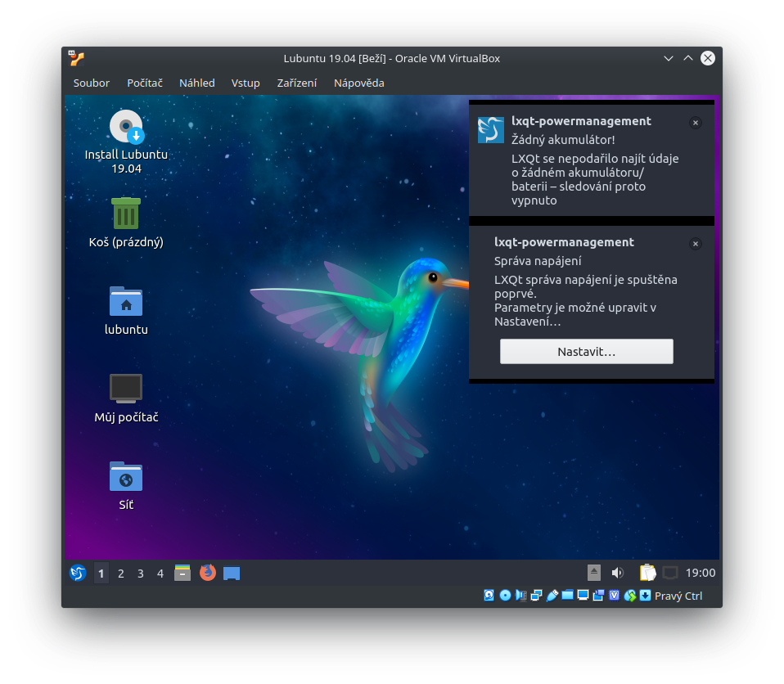Open the removable media eject menu
This screenshot has width=784, height=684.
[x=594, y=572]
